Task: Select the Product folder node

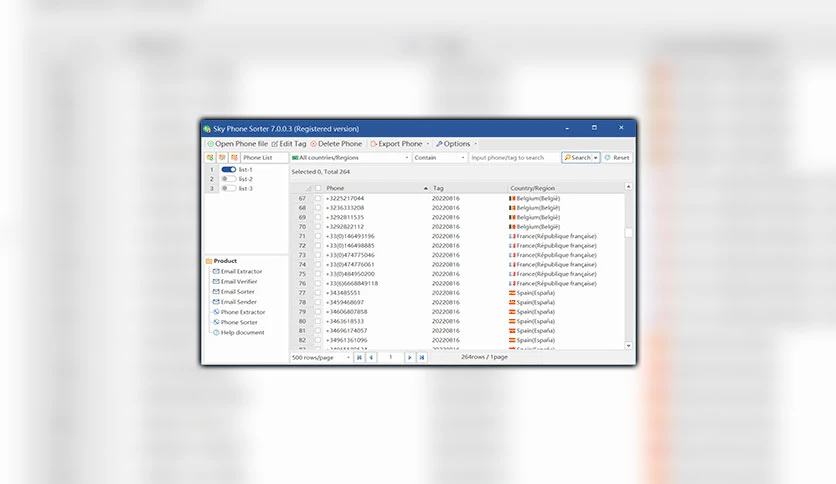Action: pos(221,261)
